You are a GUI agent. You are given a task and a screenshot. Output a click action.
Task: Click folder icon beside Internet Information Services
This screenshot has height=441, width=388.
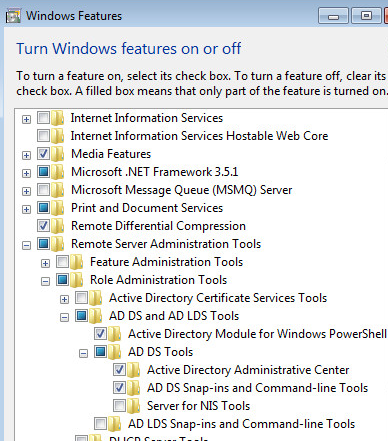58,118
